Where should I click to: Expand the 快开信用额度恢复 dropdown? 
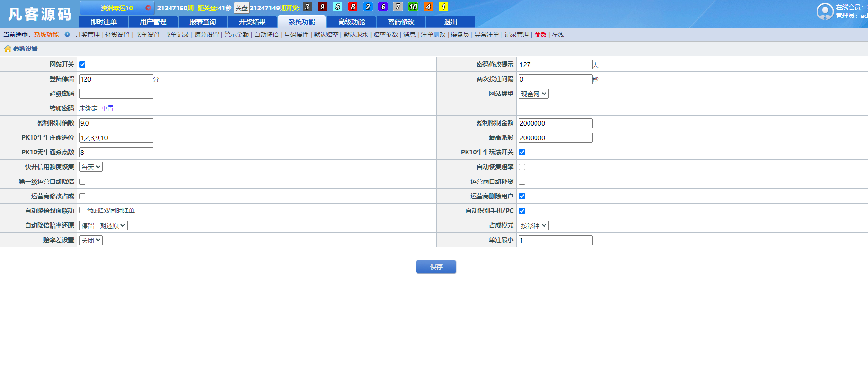click(91, 167)
